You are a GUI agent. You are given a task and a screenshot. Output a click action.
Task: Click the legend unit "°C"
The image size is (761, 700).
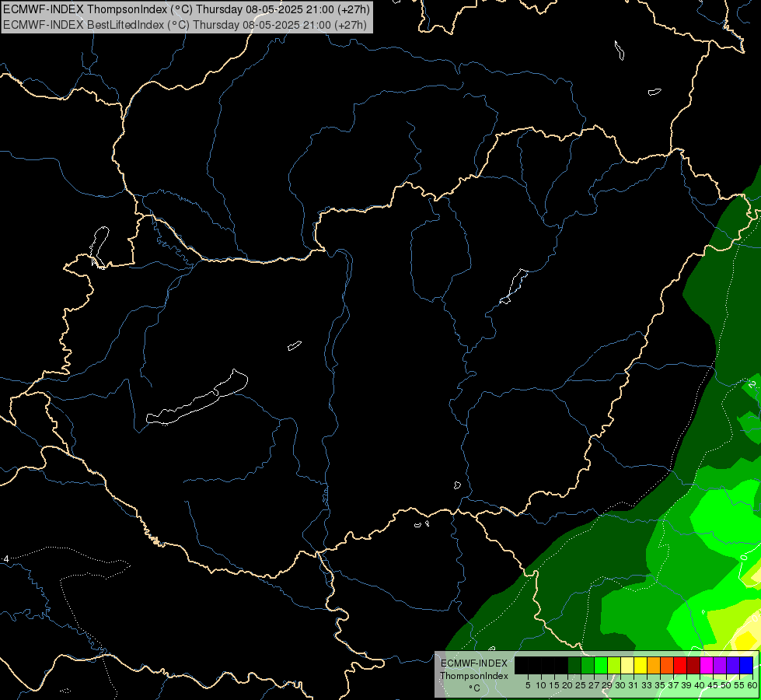[x=475, y=688]
